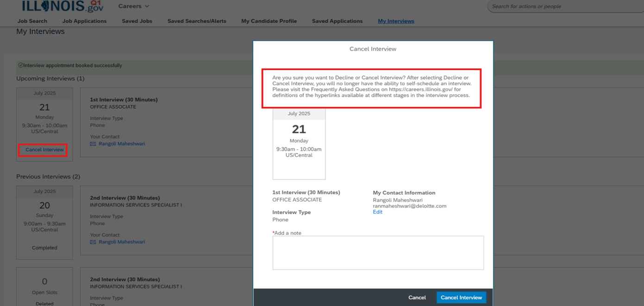
Task: Click Rangoli Maheshwari contact for Office Associate interview
Action: pyautogui.click(x=122, y=144)
